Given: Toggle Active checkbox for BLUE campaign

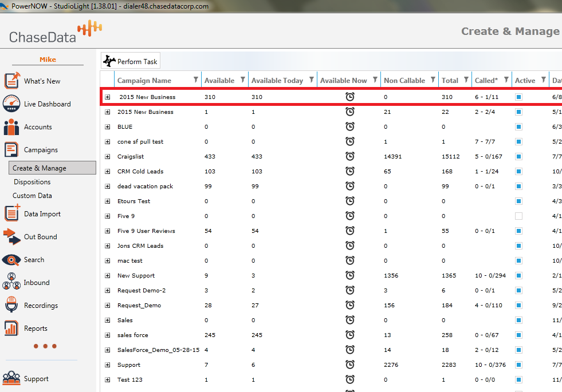Looking at the screenshot, I should point(518,126).
